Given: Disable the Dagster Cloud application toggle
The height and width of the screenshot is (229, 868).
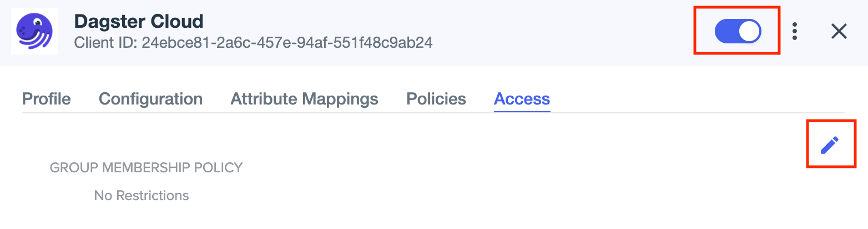Looking at the screenshot, I should (738, 32).
